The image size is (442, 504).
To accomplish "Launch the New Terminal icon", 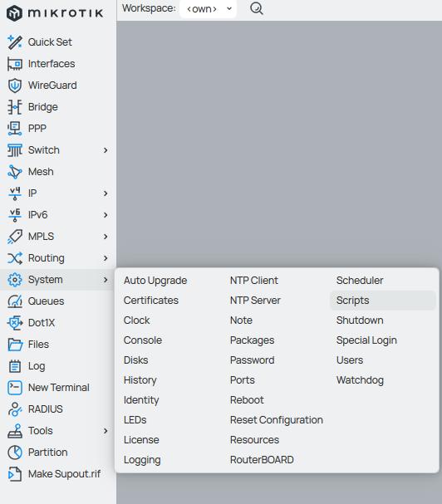I will (15, 387).
